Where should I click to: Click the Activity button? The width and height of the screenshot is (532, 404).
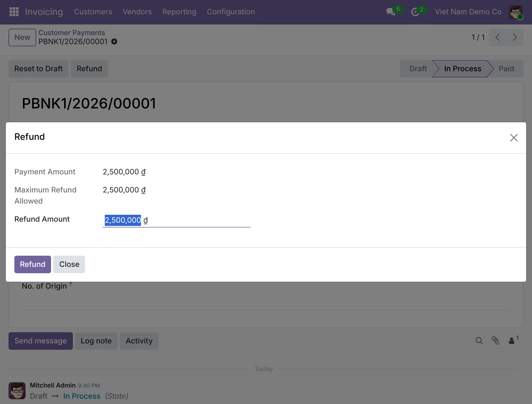pyautogui.click(x=139, y=341)
